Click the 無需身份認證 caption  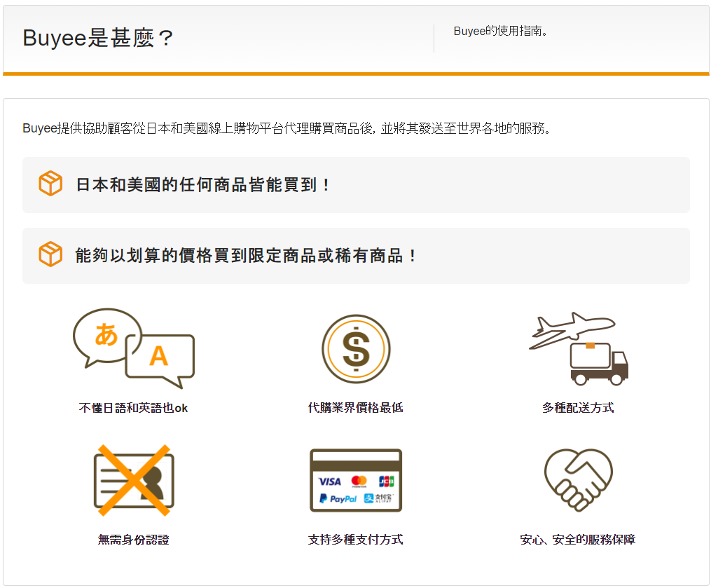[x=133, y=540]
